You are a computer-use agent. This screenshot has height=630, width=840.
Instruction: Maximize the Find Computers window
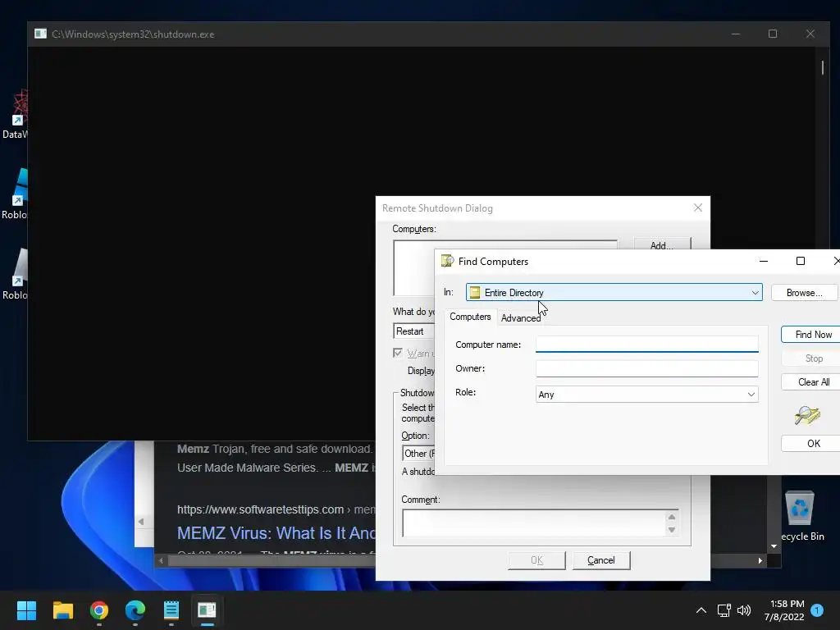[801, 261]
